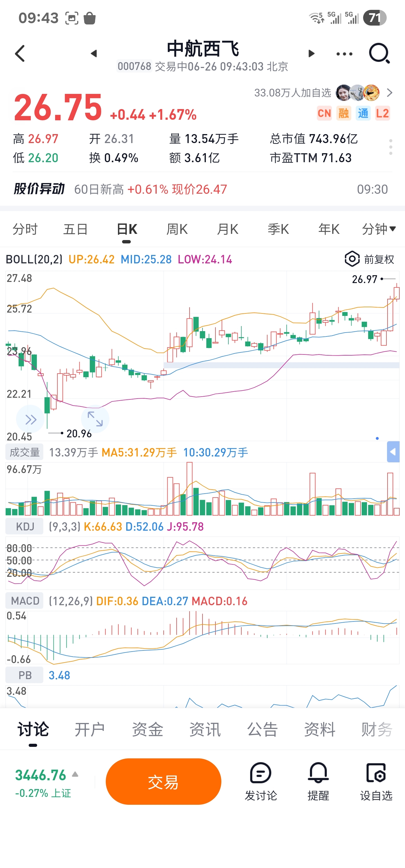Tap the 设自选 add to watchlist icon

tap(376, 782)
